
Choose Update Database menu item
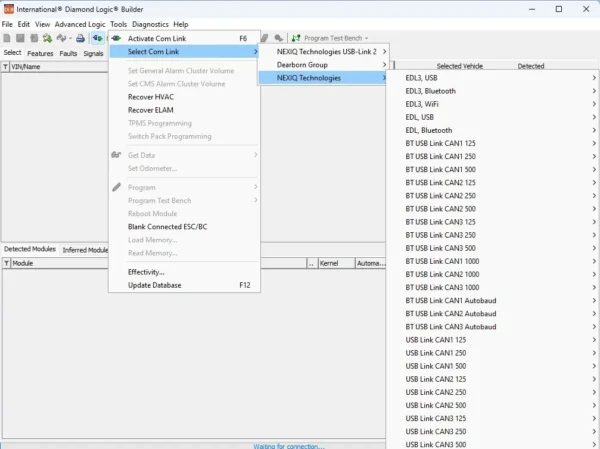(x=184, y=285)
